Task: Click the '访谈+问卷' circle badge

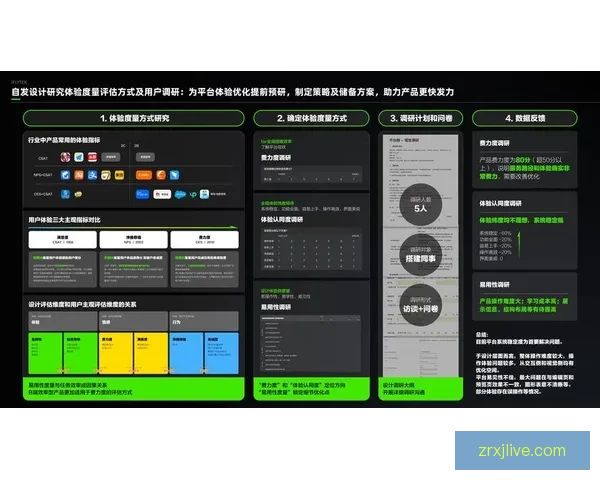Action: 420,303
